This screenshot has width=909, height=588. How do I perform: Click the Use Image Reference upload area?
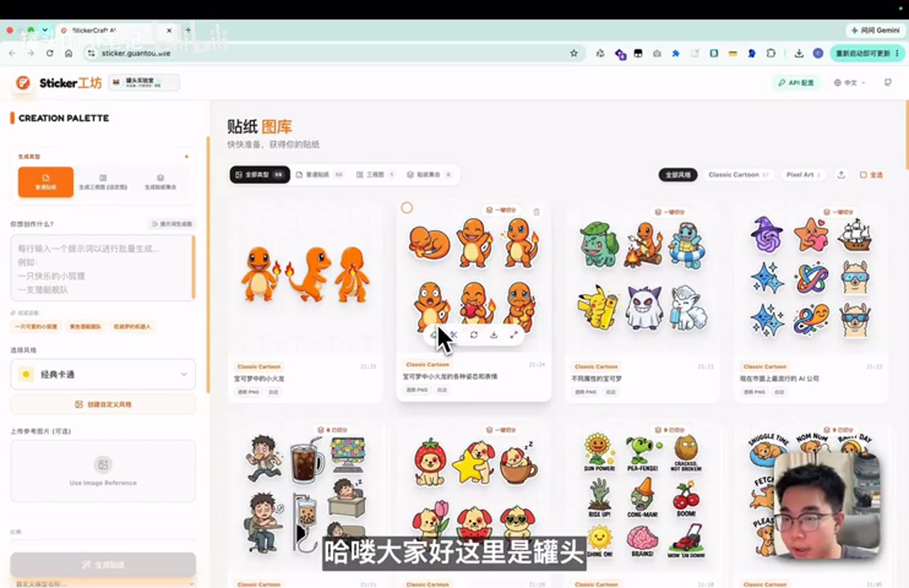pyautogui.click(x=103, y=471)
